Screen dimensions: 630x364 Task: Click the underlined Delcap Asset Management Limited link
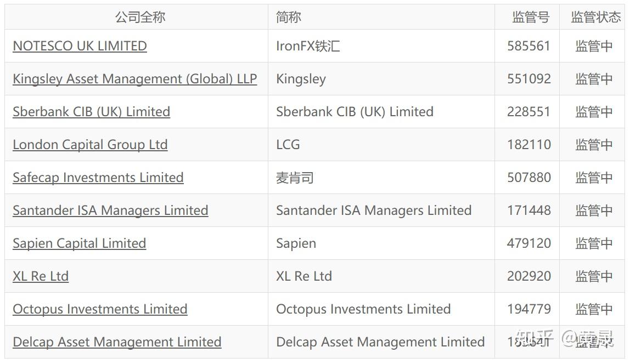[x=117, y=342]
